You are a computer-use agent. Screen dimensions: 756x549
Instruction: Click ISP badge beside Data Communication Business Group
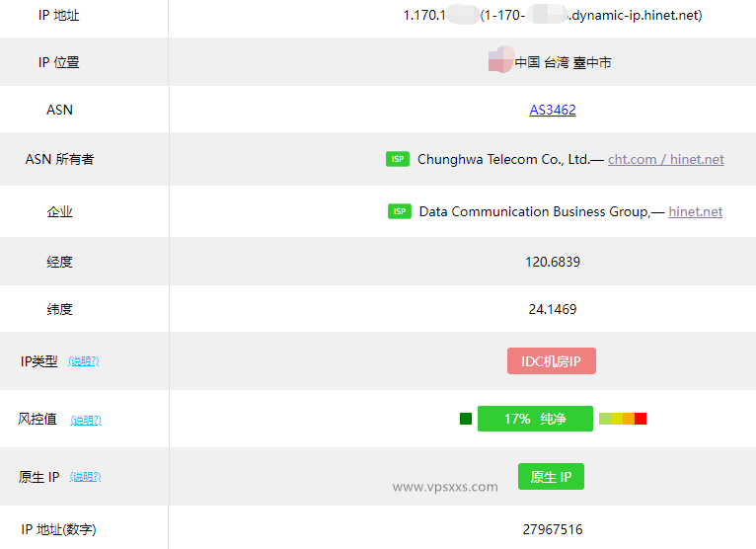[399, 211]
